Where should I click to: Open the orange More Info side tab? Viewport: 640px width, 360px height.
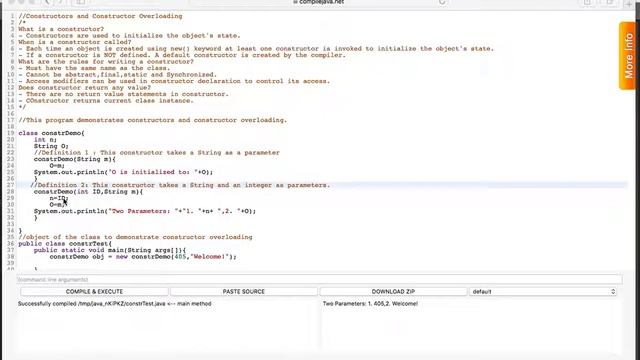pyautogui.click(x=628, y=56)
